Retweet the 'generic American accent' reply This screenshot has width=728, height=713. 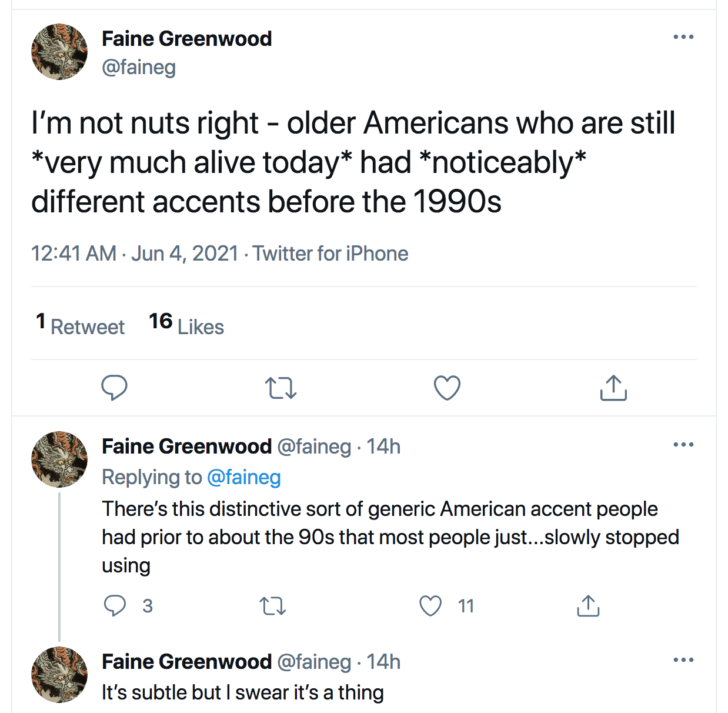(273, 605)
